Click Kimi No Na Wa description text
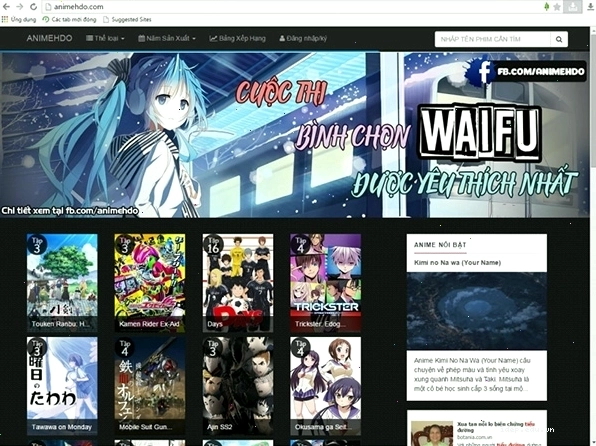 pos(472,375)
